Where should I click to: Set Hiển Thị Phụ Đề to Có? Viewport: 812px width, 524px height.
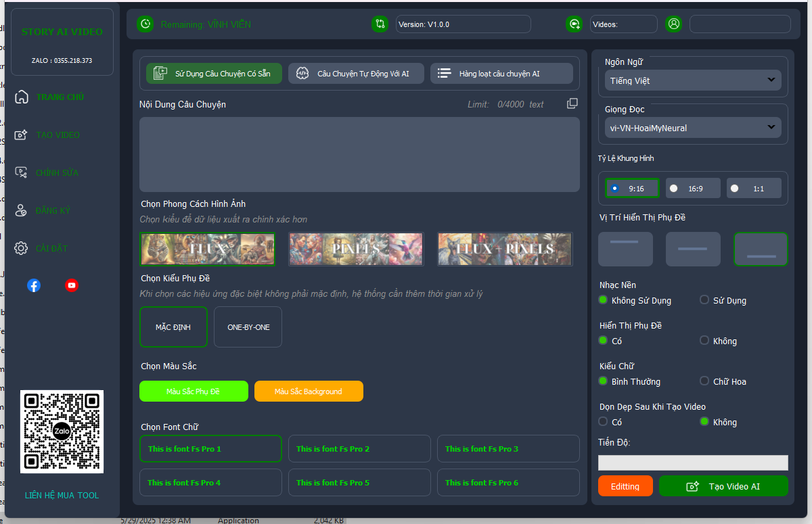(x=610, y=341)
